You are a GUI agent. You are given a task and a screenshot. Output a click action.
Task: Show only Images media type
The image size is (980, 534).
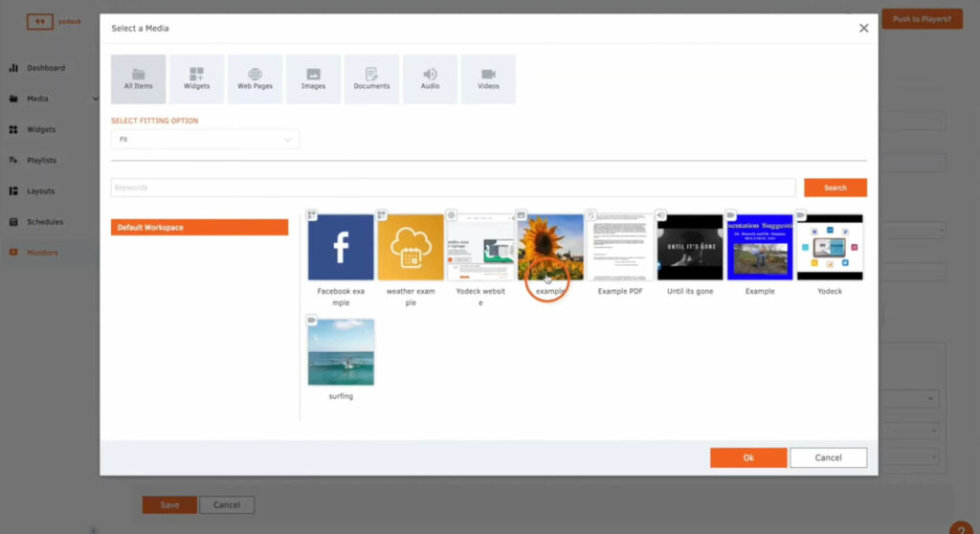pyautogui.click(x=313, y=78)
